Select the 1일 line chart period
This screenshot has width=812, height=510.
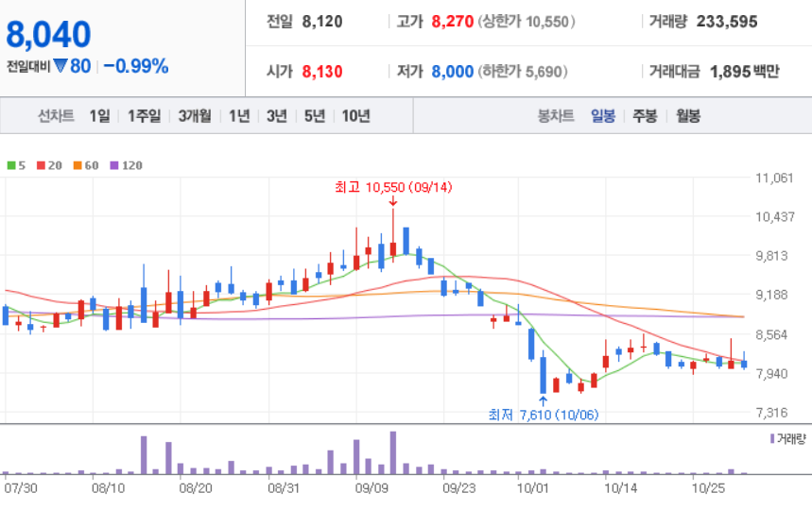coord(99,116)
